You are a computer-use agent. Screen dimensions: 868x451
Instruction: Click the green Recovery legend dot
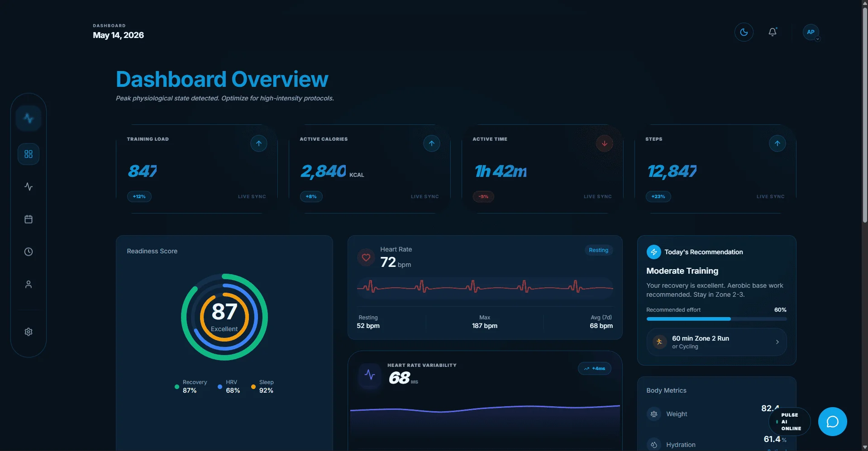177,387
